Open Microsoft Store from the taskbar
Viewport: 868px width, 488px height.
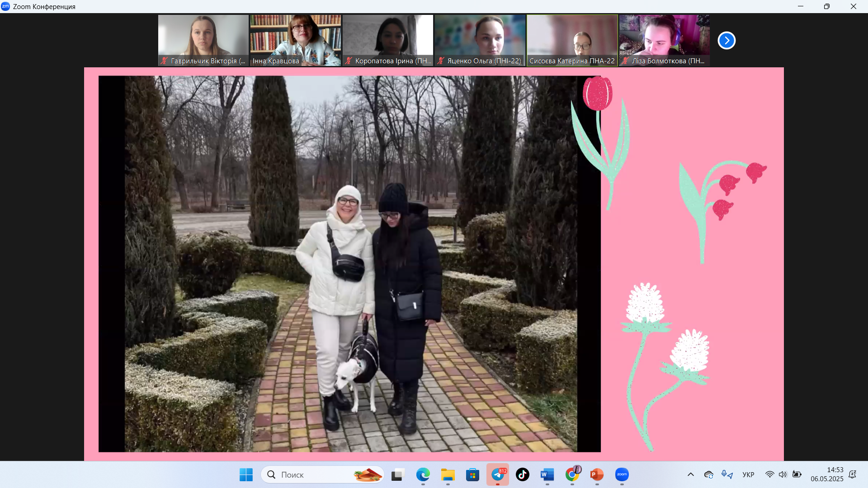(473, 474)
